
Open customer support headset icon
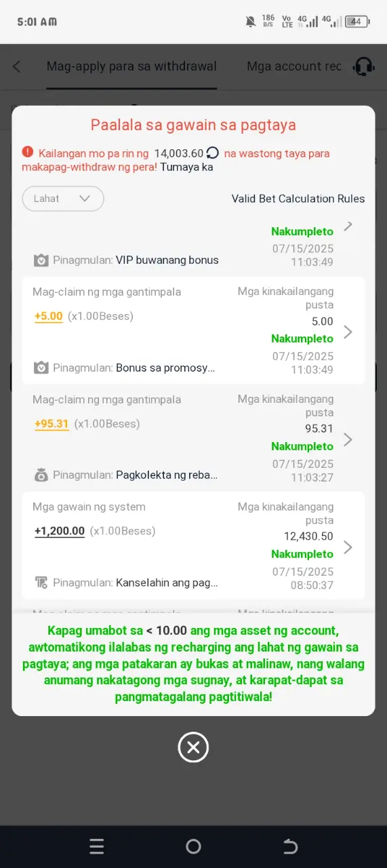click(x=364, y=66)
